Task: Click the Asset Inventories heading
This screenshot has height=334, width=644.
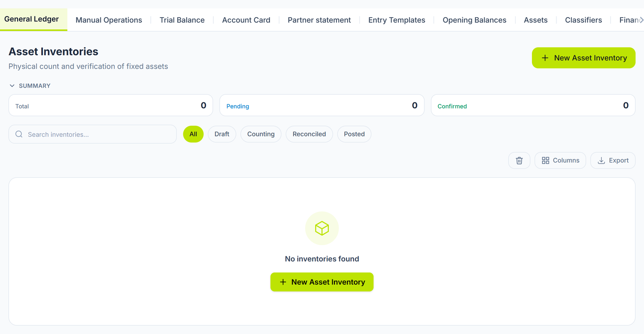Action: (53, 52)
